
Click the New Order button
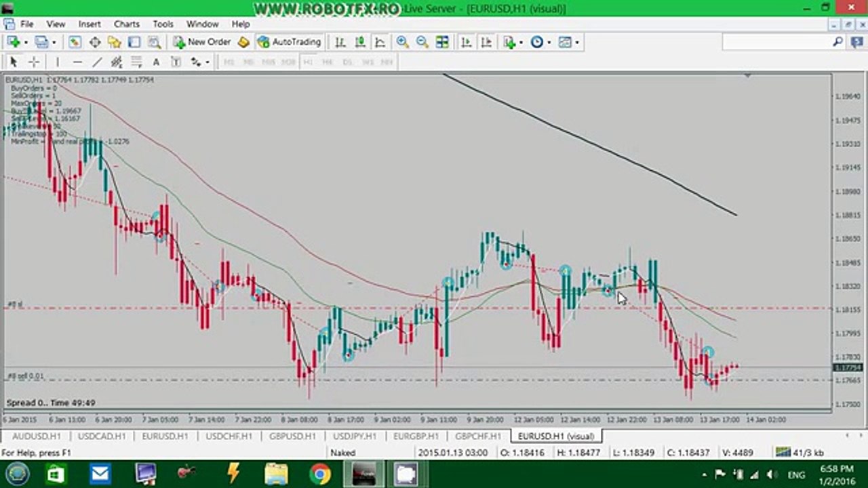202,42
